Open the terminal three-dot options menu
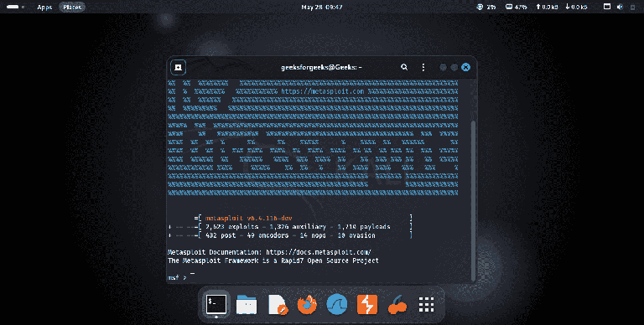This screenshot has height=325, width=644. click(423, 67)
